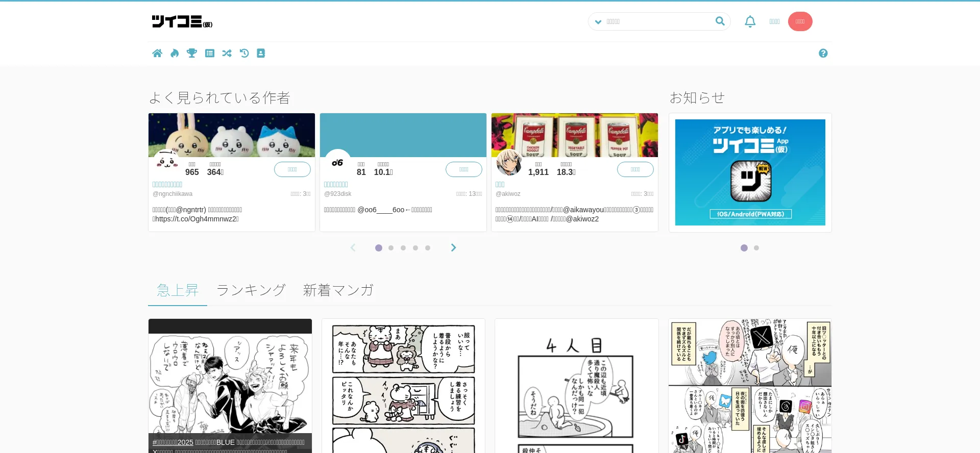980x453 pixels.
Task: Click the @akiwoz avatar image
Action: tap(509, 162)
